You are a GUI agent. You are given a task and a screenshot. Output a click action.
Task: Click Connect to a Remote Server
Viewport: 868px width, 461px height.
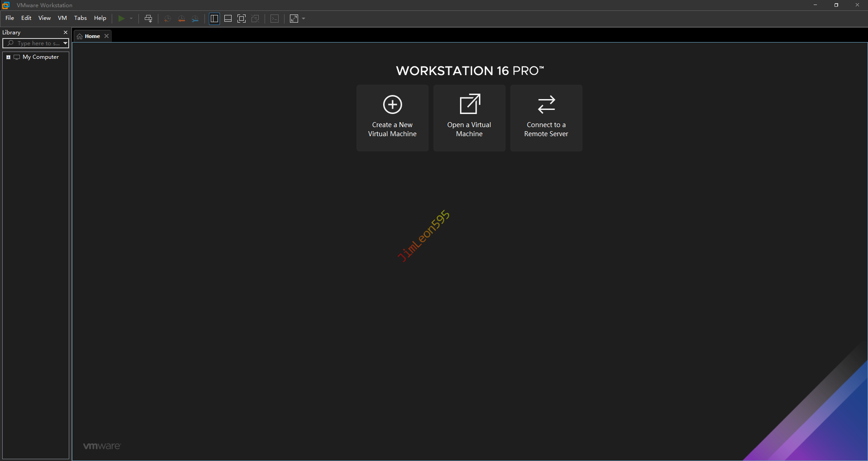[546, 118]
